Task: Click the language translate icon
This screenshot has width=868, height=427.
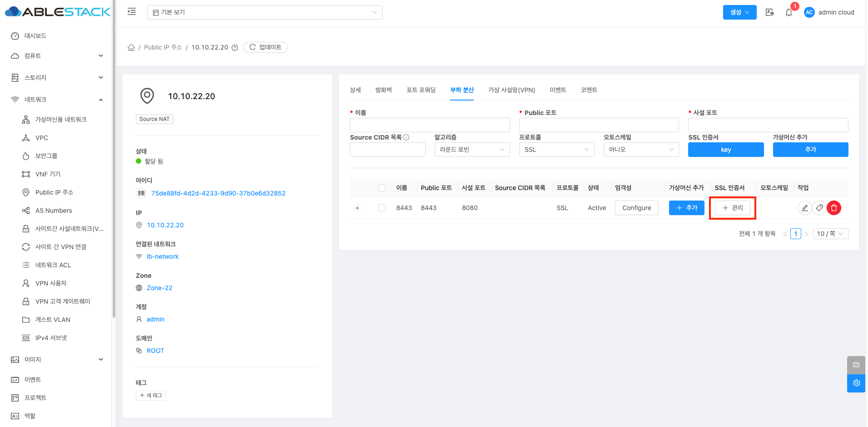Action: coord(770,12)
